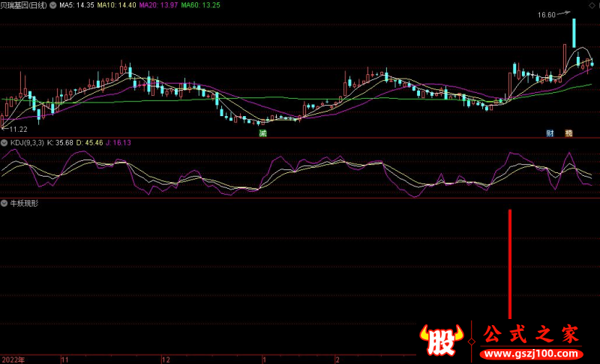Click the red bull 股 logo icon
Viewport: 600px width, 364px height.
click(x=442, y=342)
